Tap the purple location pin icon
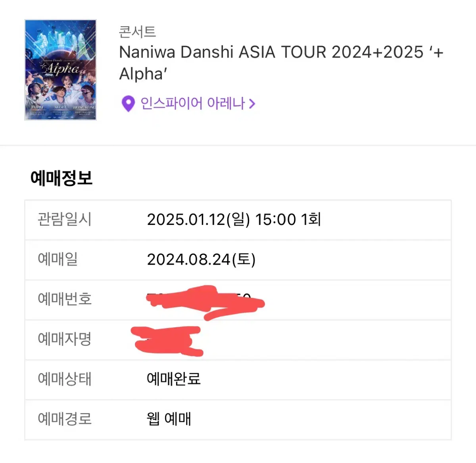Screen dimensions: 476x463 click(x=128, y=104)
